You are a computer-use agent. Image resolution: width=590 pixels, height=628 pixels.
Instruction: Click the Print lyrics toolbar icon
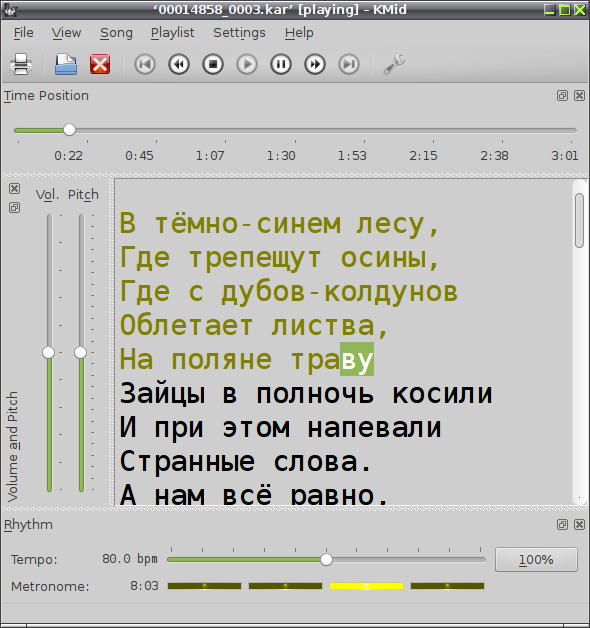pyautogui.click(x=21, y=64)
